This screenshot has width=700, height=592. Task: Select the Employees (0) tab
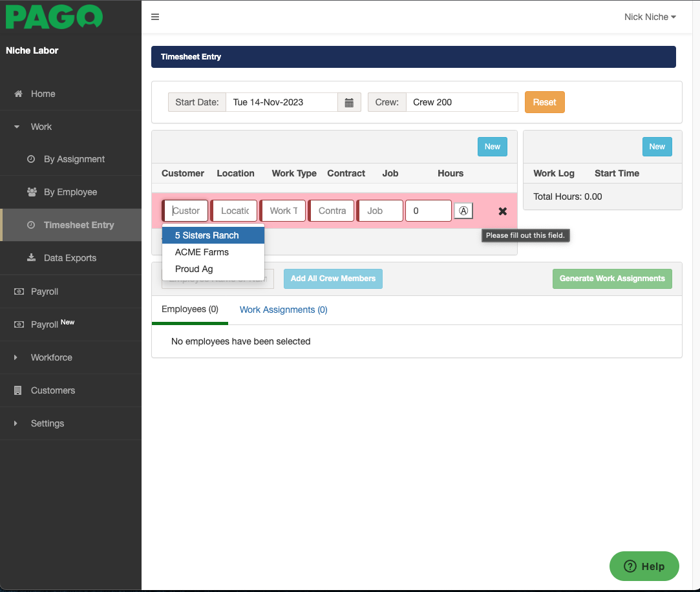[x=189, y=310]
